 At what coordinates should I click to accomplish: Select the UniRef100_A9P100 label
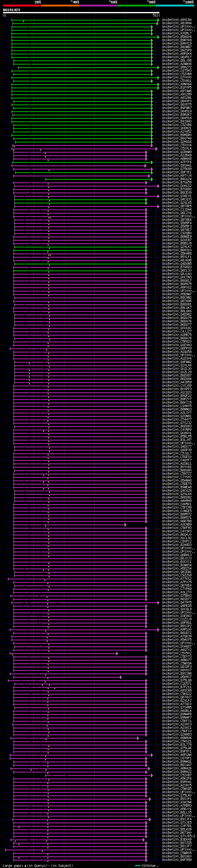pyautogui.click(x=177, y=629)
